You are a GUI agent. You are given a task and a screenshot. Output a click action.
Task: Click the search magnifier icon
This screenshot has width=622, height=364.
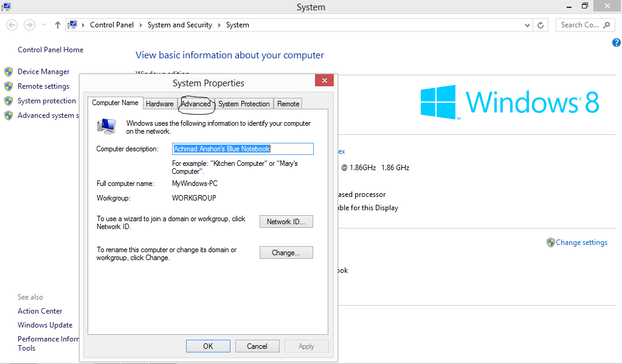point(607,25)
